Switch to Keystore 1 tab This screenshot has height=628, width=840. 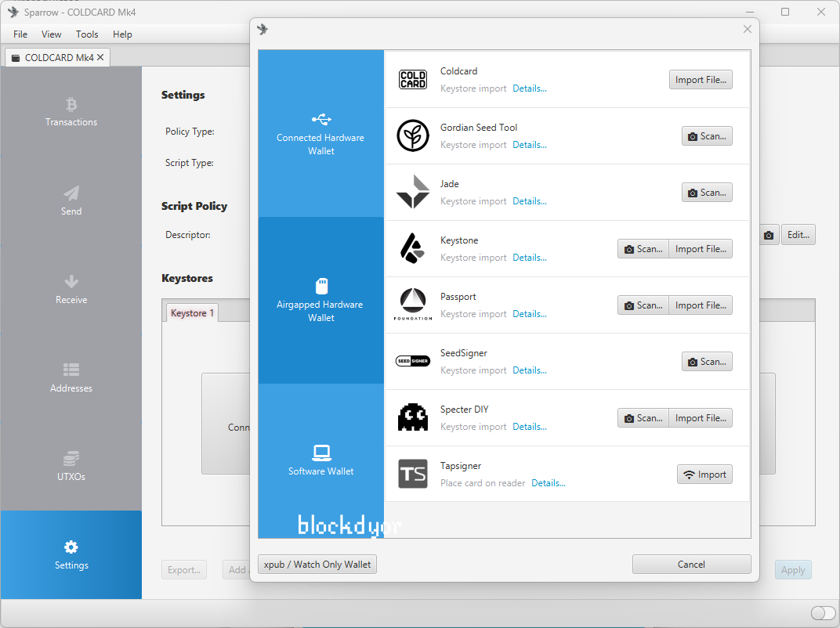tap(193, 313)
